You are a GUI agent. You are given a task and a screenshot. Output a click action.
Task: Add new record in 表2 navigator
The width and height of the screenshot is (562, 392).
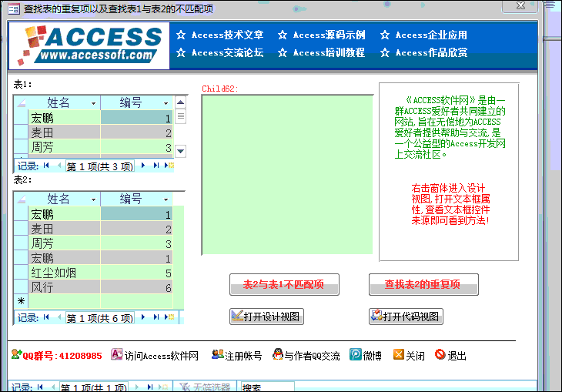tap(169, 317)
